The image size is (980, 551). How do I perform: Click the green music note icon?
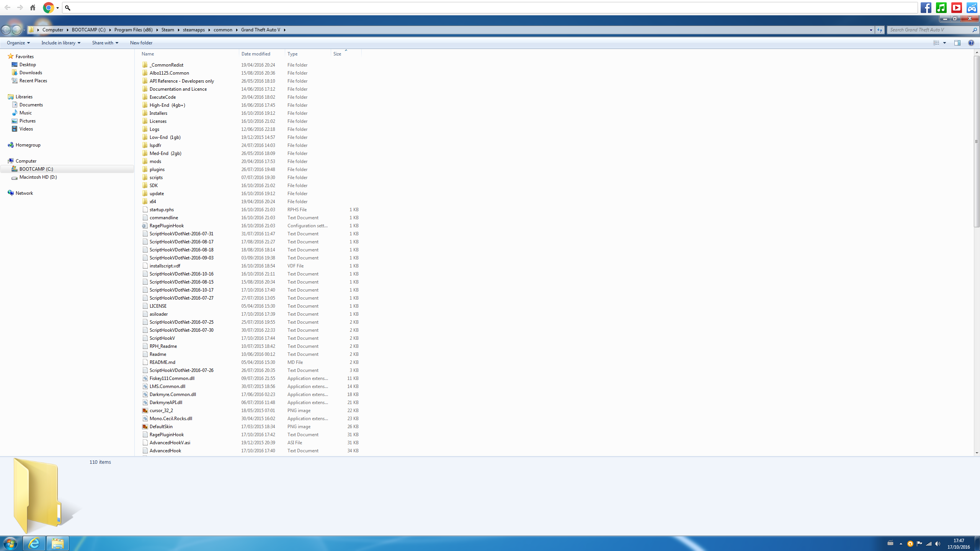[941, 8]
